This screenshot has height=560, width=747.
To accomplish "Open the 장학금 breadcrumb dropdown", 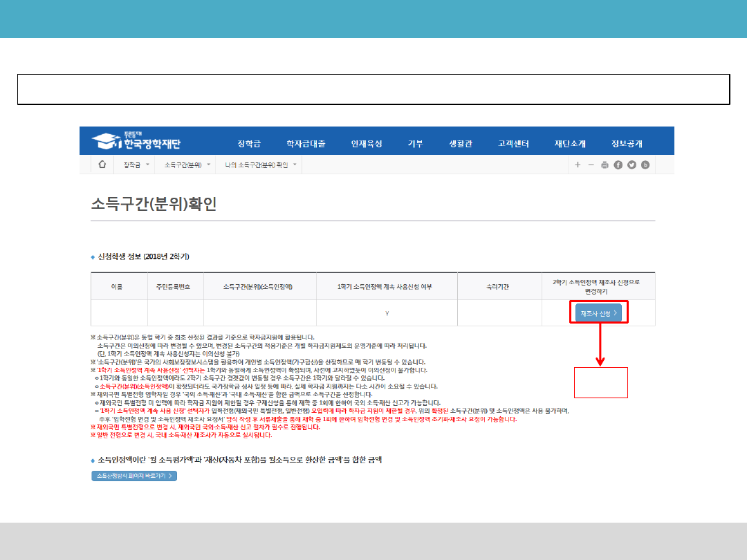I will tap(136, 165).
